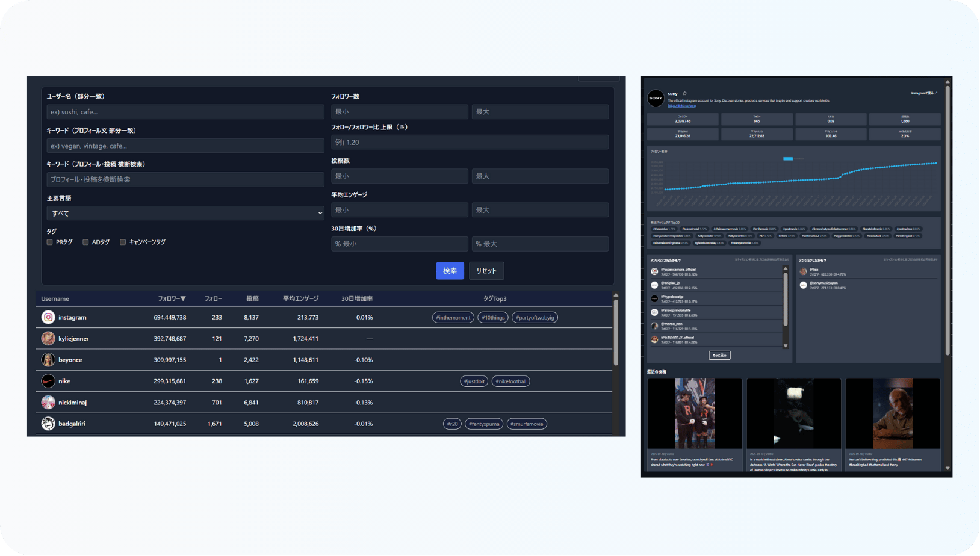
Task: Click the badgalriri profile avatar
Action: click(x=48, y=424)
